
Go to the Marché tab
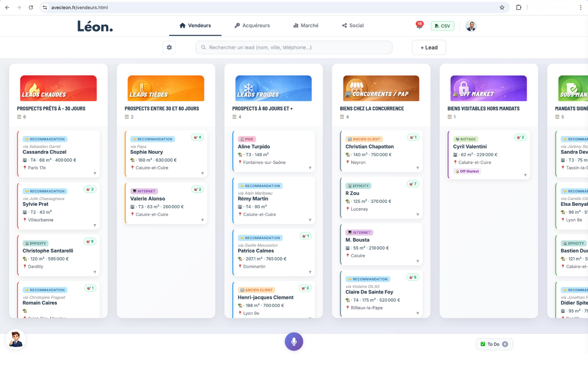coord(306,25)
